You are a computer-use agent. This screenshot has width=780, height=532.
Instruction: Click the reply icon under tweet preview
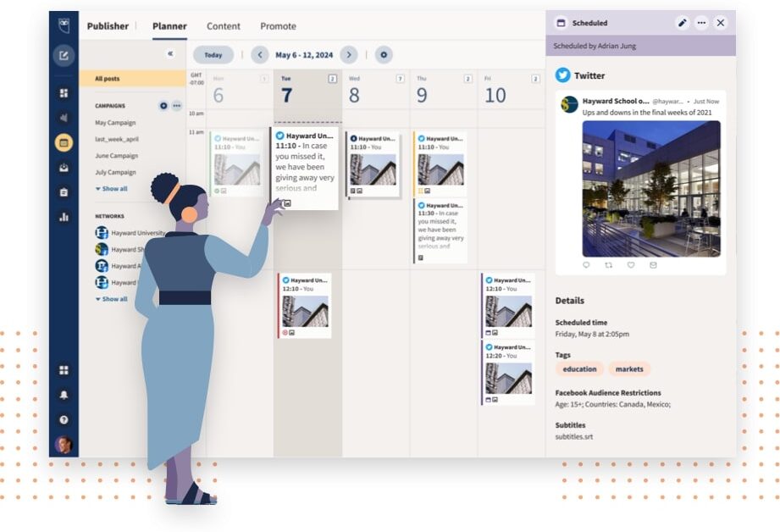(x=586, y=265)
